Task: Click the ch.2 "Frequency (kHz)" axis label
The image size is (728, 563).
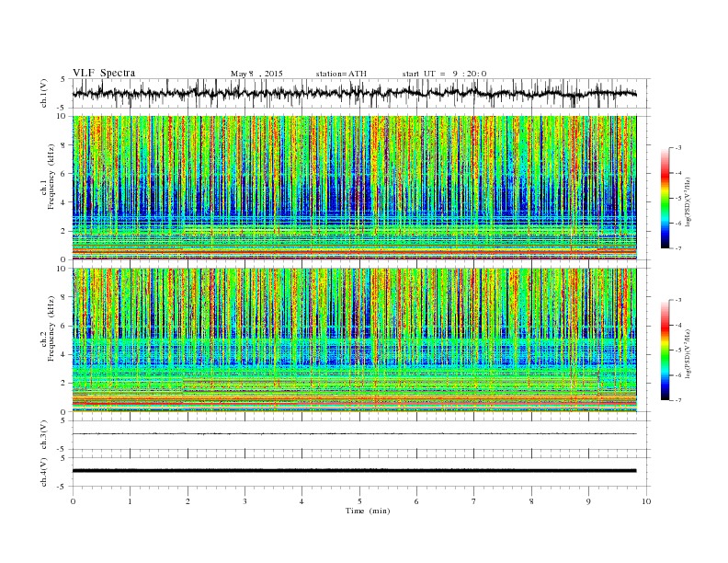Action: [51, 327]
